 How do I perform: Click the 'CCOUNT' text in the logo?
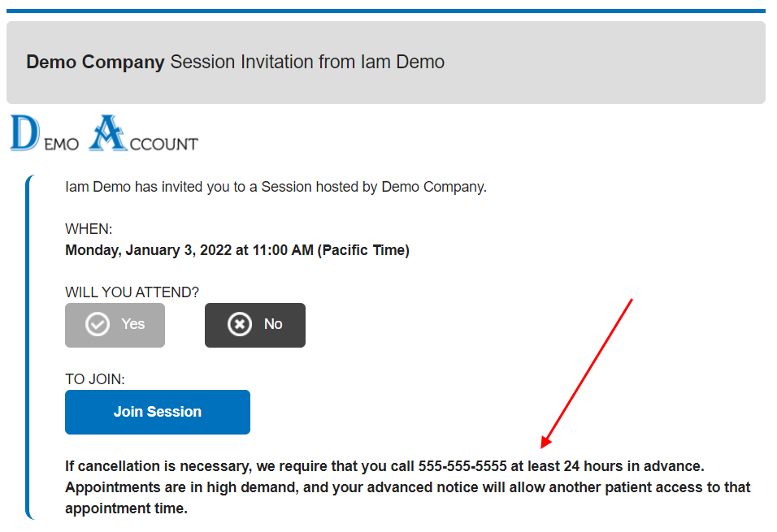[x=164, y=145]
